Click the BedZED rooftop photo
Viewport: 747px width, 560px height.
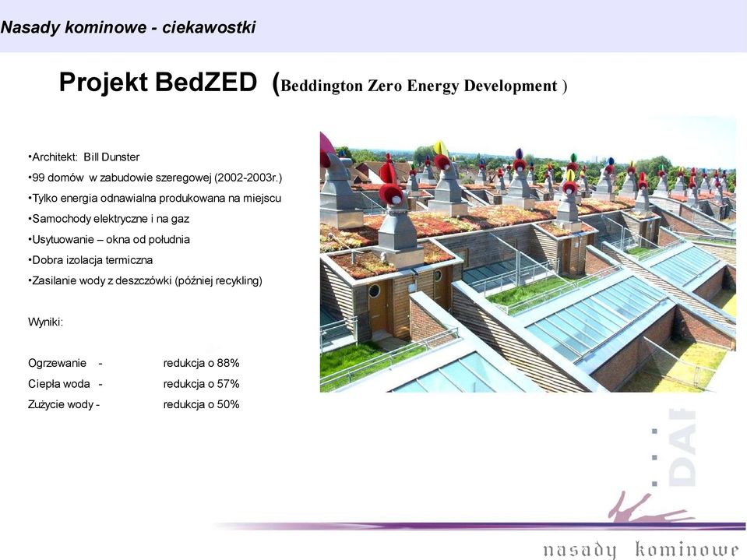[x=528, y=254]
